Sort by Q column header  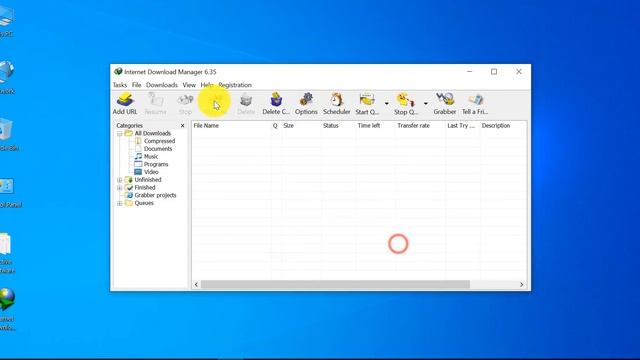point(276,126)
